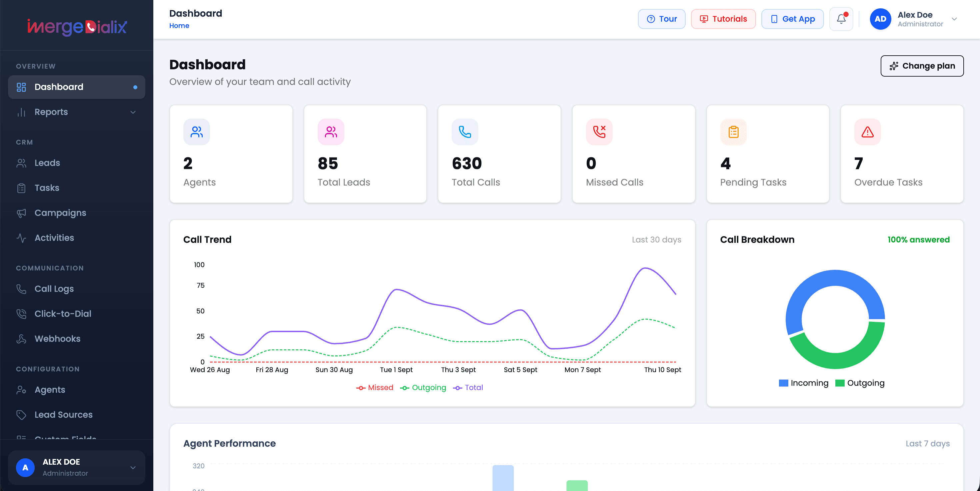Click the Change plan button
Screen dimensions: 980x491
click(922, 66)
